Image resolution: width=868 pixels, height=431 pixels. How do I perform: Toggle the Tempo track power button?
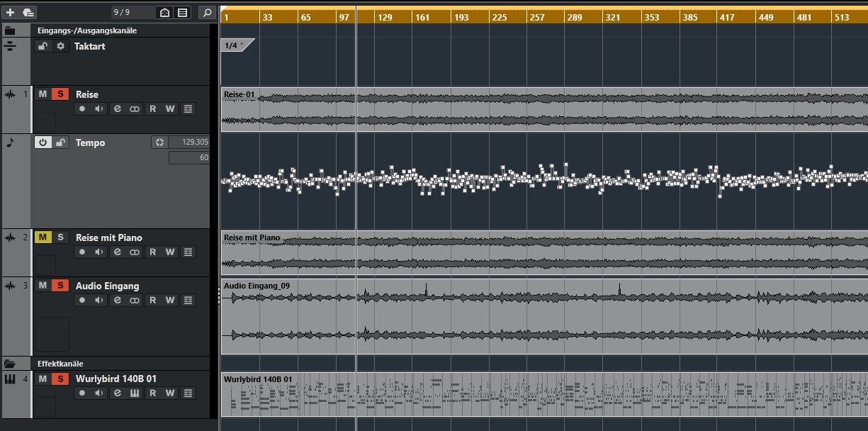click(43, 142)
